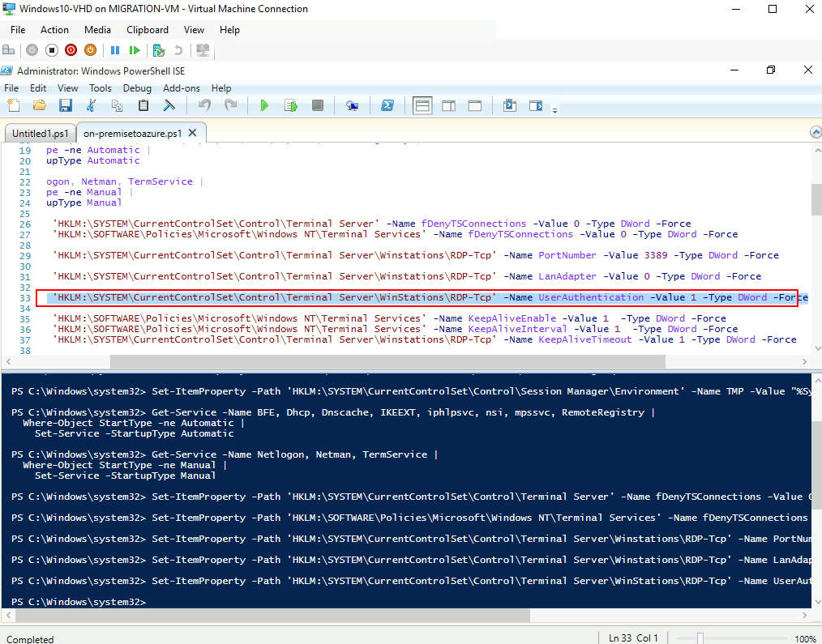This screenshot has width=822, height=644.
Task: Click script pane scroll-right arrow
Action: [x=805, y=361]
